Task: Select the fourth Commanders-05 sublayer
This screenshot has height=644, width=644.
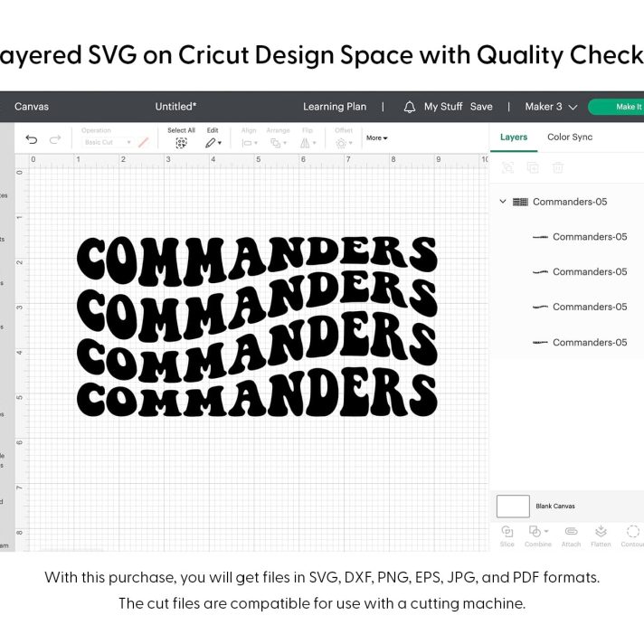Action: point(579,342)
